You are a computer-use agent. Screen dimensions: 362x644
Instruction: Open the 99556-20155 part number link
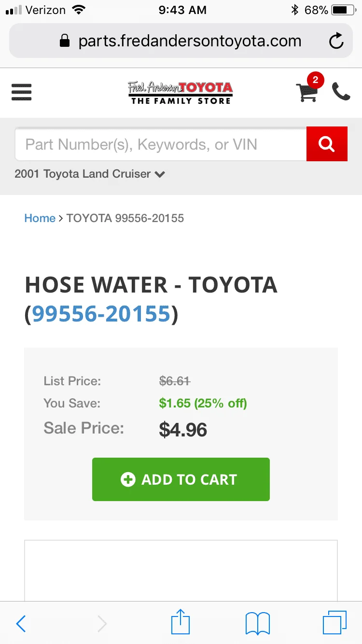[101, 314]
